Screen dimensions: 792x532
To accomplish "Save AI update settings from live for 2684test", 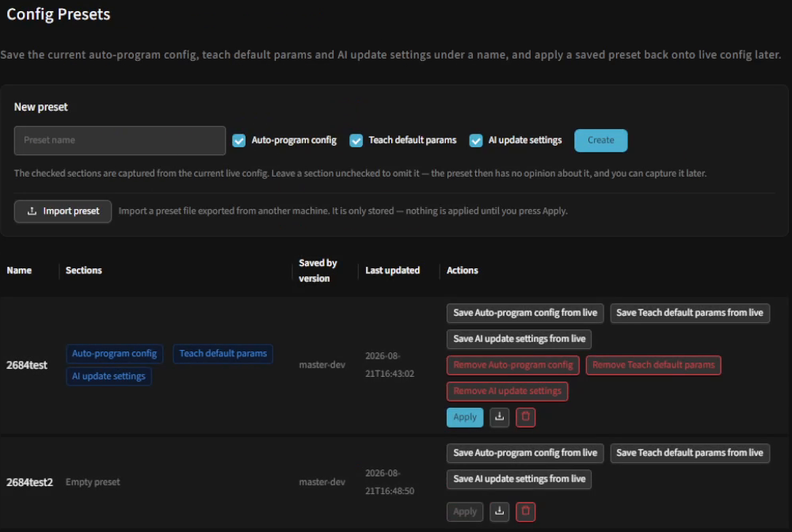I will (519, 339).
